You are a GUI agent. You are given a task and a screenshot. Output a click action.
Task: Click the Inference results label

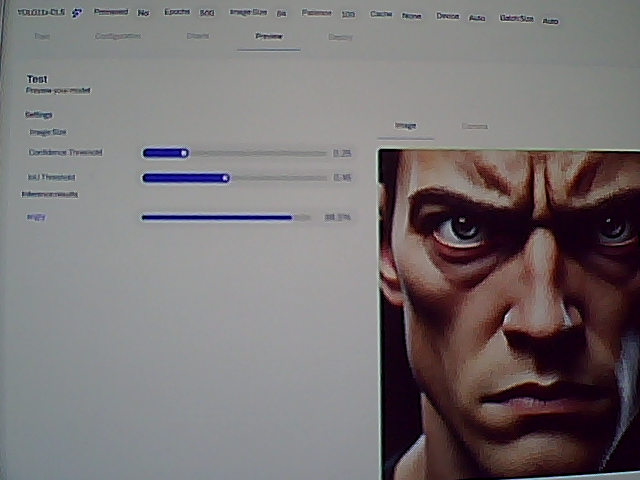[x=50, y=194]
